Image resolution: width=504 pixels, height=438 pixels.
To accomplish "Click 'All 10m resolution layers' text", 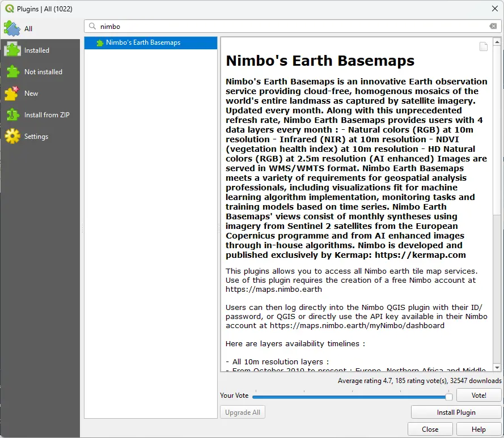I will [281, 362].
